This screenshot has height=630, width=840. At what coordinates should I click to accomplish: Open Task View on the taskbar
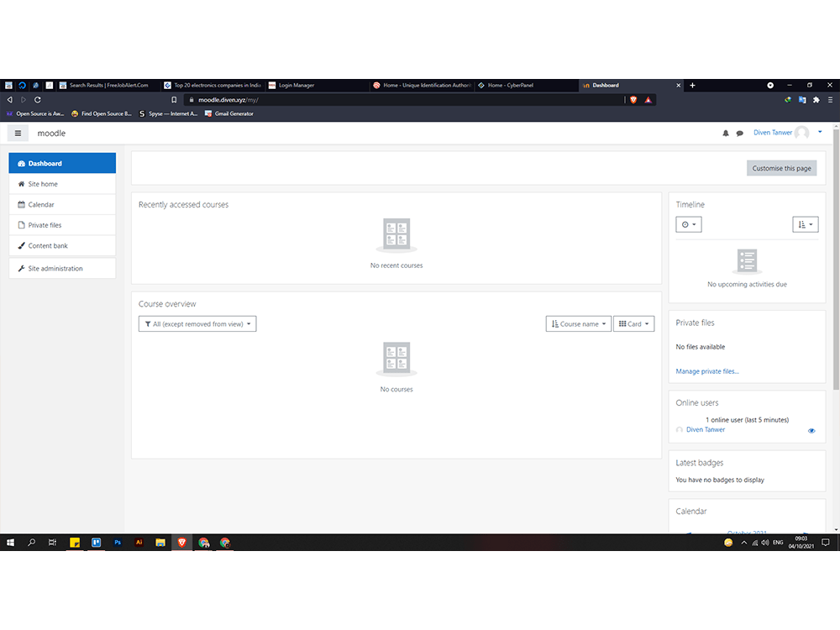point(52,543)
